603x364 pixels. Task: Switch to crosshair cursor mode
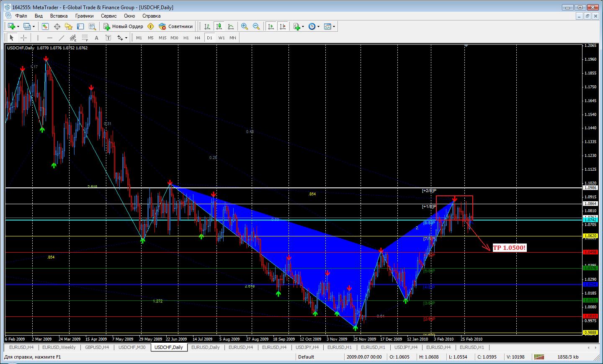pyautogui.click(x=23, y=38)
